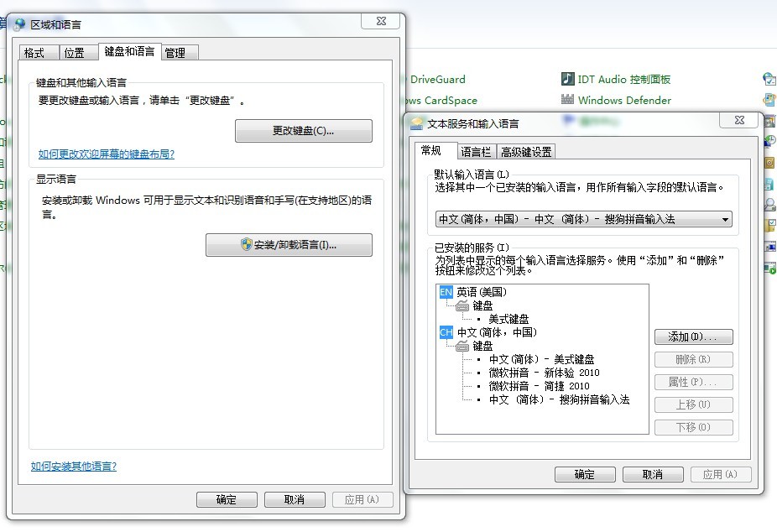Select 美式键盘 under English
777x532 pixels.
tap(508, 319)
